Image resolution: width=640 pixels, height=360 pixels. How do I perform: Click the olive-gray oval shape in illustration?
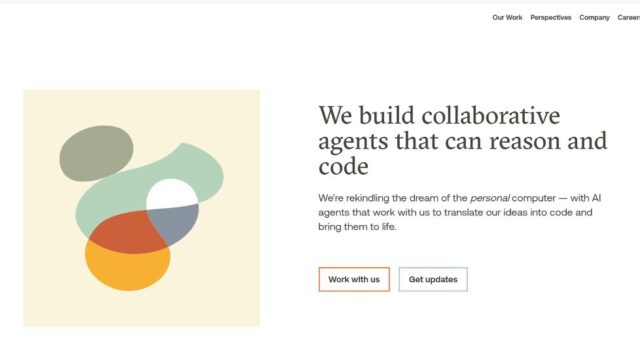[x=96, y=153]
